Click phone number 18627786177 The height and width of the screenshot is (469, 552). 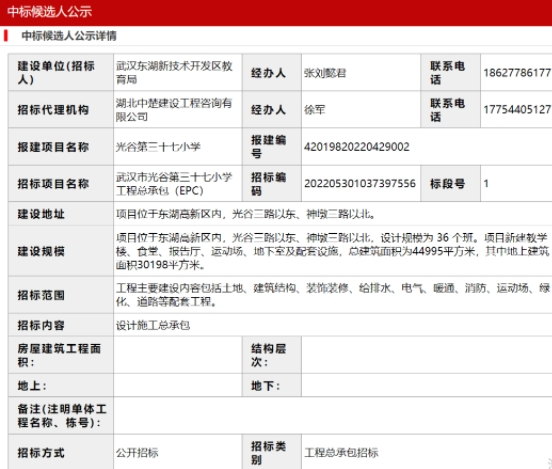517,73
